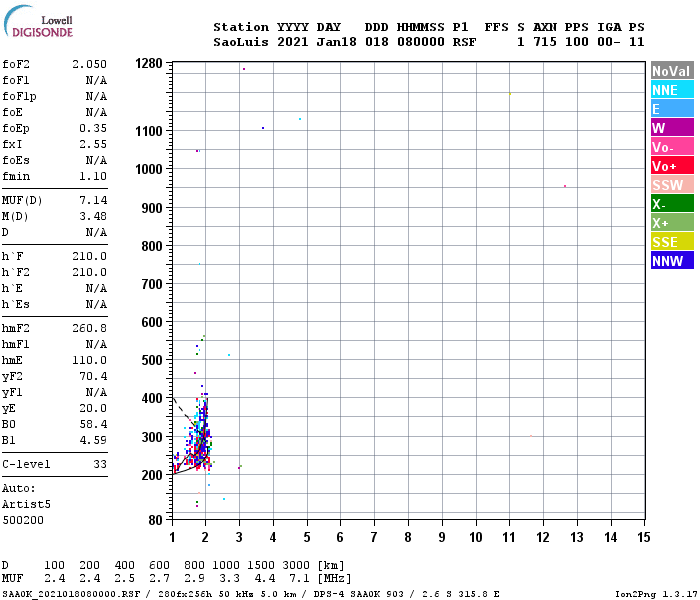Click the 5 MHz x-axis label
Image resolution: width=700 pixels, height=600 pixels.
[307, 537]
